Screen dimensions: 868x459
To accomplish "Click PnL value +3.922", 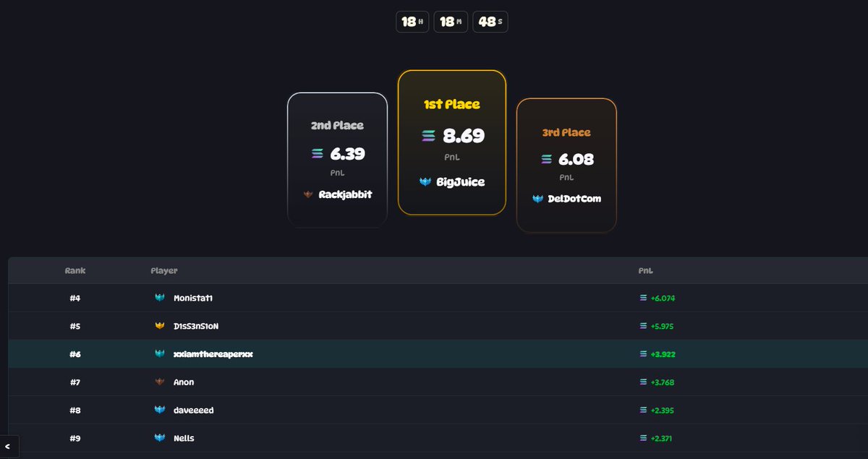I will [x=663, y=354].
